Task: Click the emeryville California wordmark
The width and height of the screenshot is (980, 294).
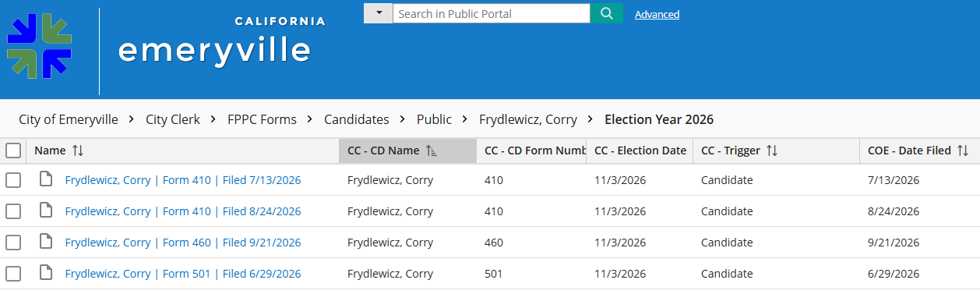Action: [x=221, y=41]
